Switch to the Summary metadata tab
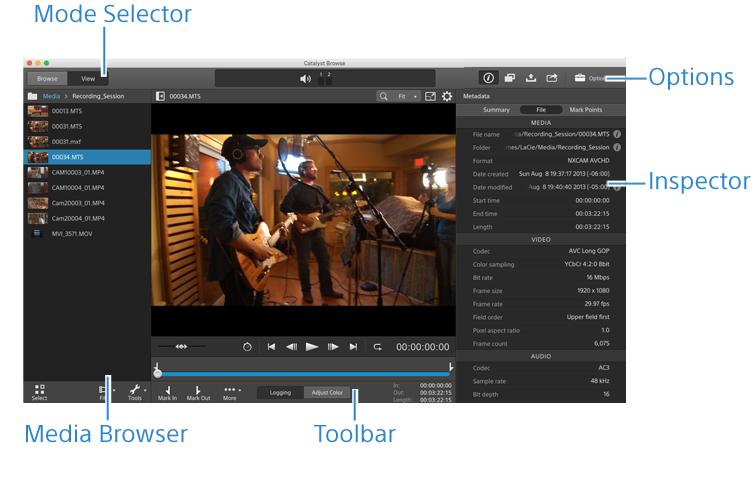 pyautogui.click(x=496, y=109)
